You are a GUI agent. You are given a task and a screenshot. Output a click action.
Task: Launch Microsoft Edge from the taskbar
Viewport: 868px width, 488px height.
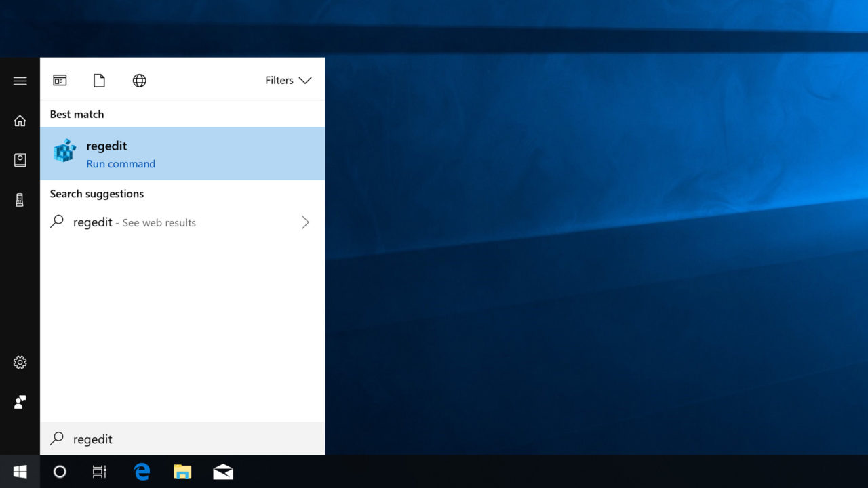[142, 472]
